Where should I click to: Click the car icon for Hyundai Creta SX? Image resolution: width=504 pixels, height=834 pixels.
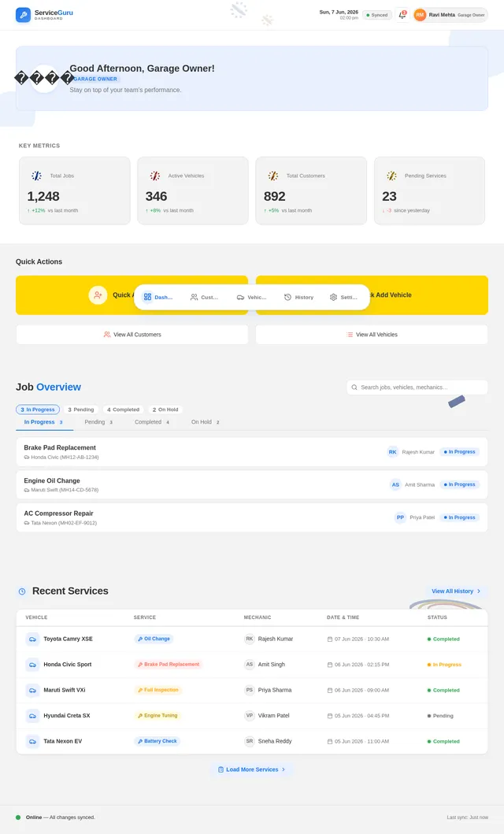[32, 715]
